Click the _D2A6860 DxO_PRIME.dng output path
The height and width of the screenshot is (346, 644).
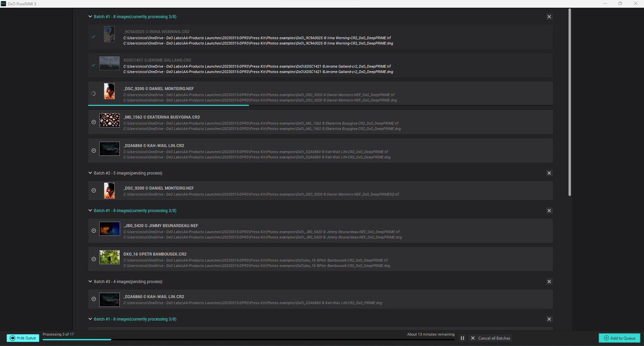[252, 303]
